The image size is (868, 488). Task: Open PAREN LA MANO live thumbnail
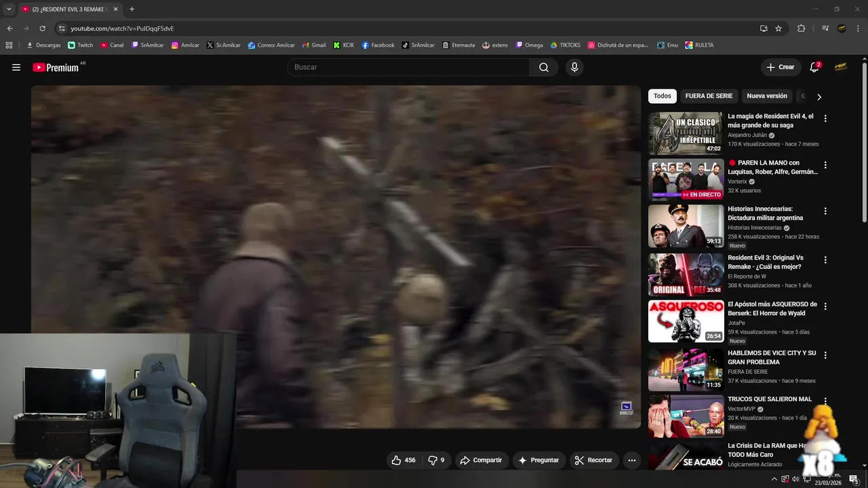pos(686,180)
